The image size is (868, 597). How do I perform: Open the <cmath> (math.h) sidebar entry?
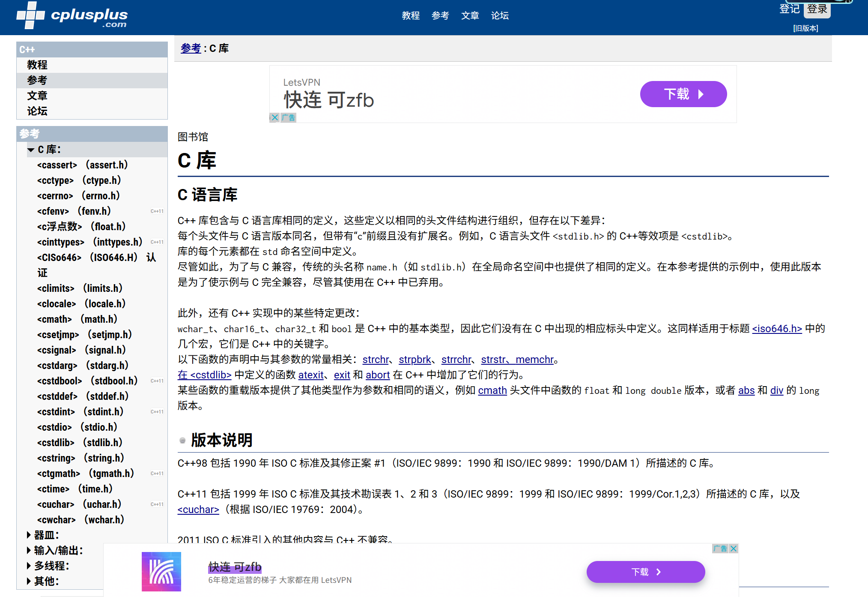pyautogui.click(x=77, y=319)
